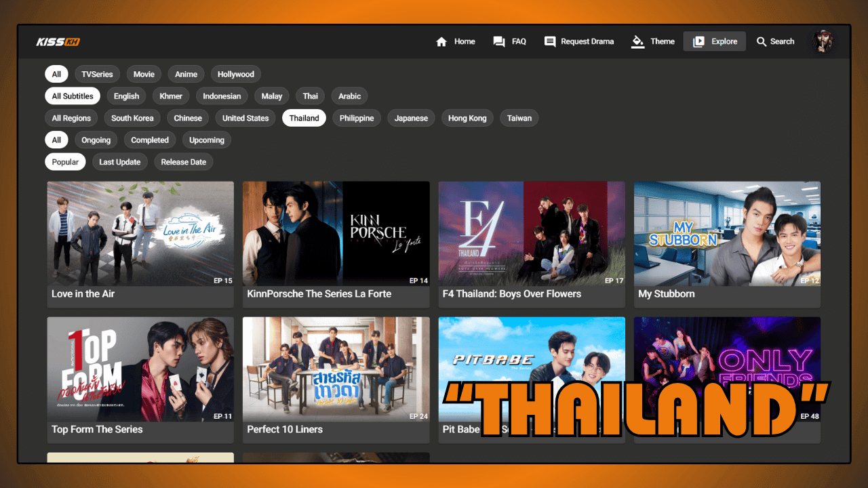Open Top Form The Series title link

[97, 430]
